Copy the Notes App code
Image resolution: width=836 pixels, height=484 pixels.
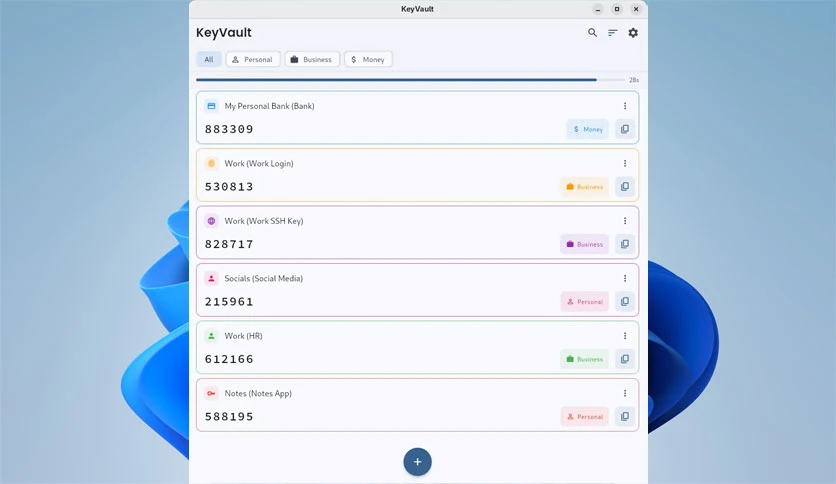coord(625,416)
